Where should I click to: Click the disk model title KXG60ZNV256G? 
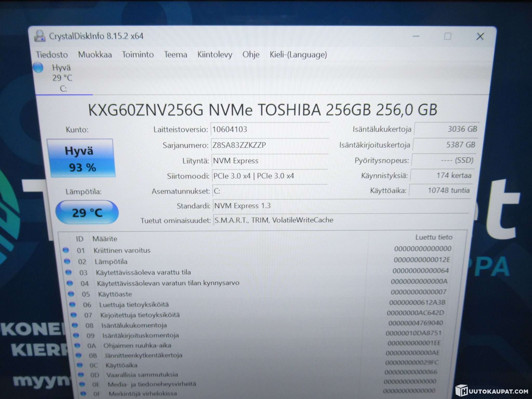(x=263, y=110)
